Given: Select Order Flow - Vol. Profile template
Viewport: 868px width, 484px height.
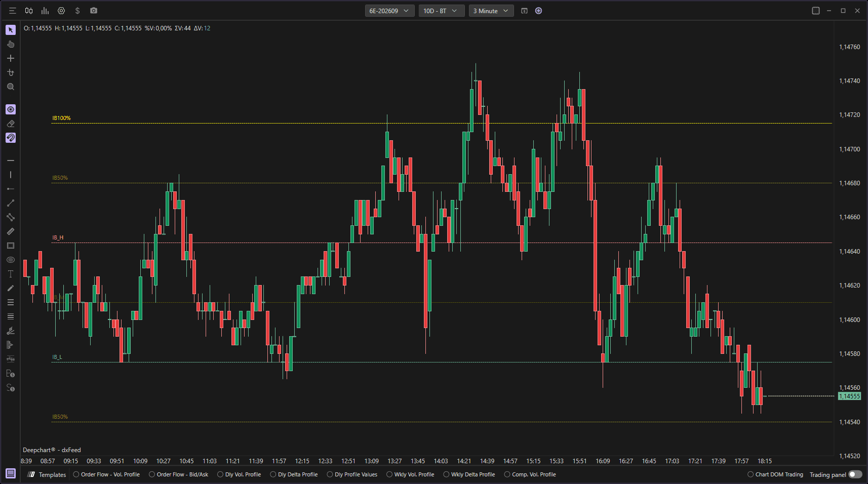Looking at the screenshot, I should [107, 474].
